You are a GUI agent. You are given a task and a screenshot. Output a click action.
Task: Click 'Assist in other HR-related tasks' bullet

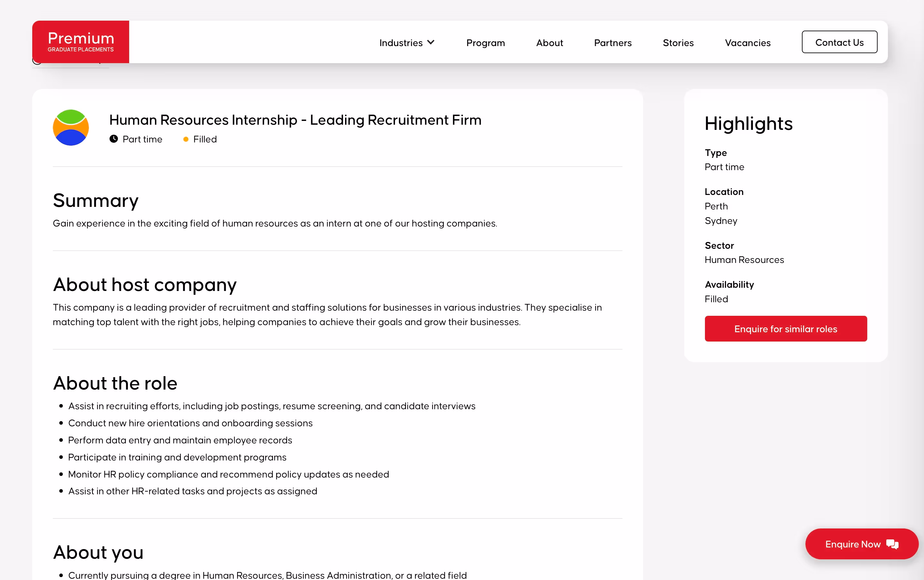[x=193, y=491]
